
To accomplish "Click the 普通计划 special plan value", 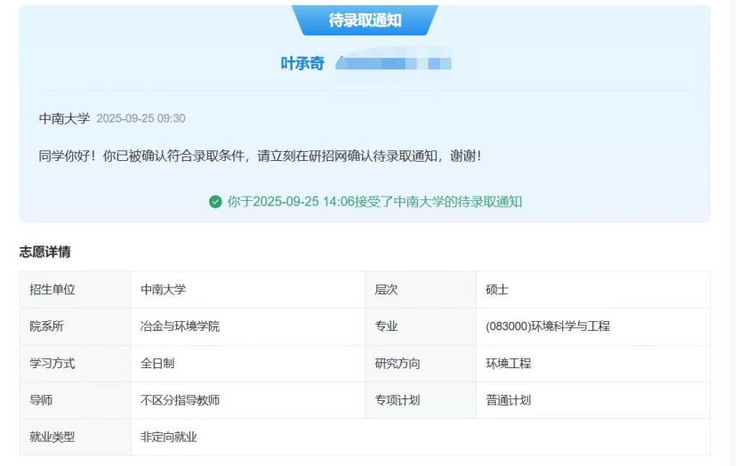I will click(x=508, y=400).
